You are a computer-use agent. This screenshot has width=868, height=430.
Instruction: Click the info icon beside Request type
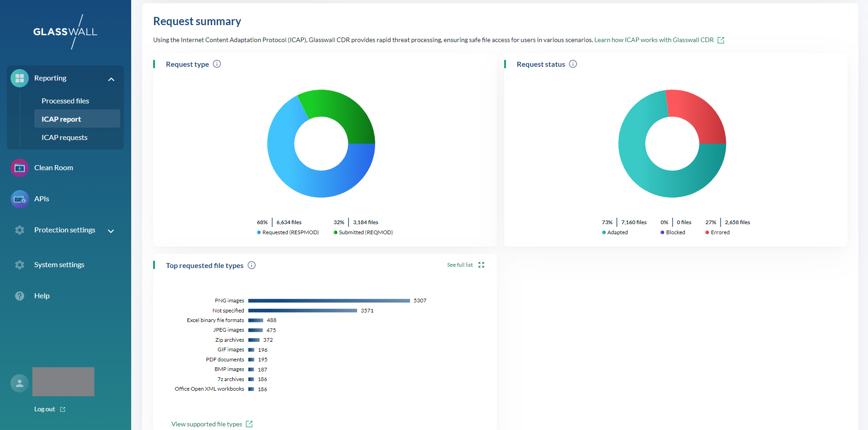[217, 64]
